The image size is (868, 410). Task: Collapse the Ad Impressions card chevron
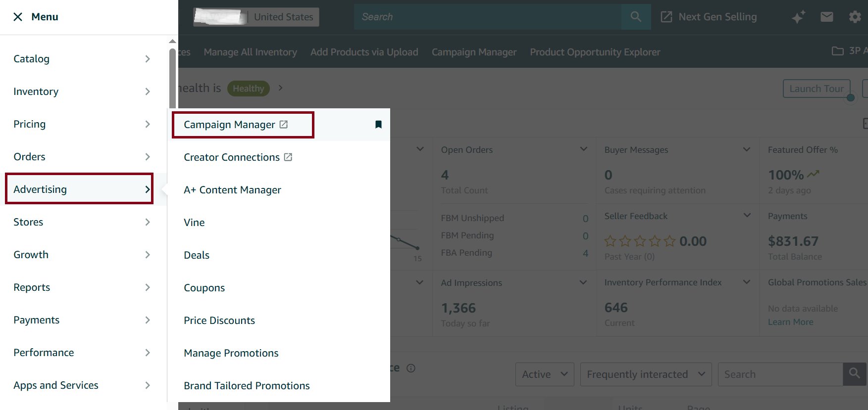[x=583, y=282]
